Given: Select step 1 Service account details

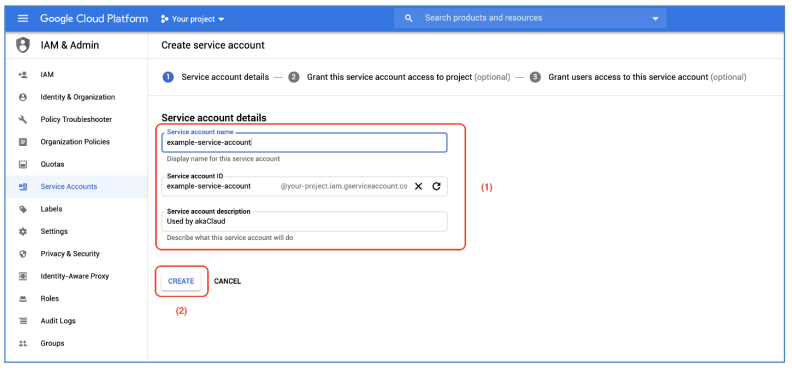Looking at the screenshot, I should [216, 77].
